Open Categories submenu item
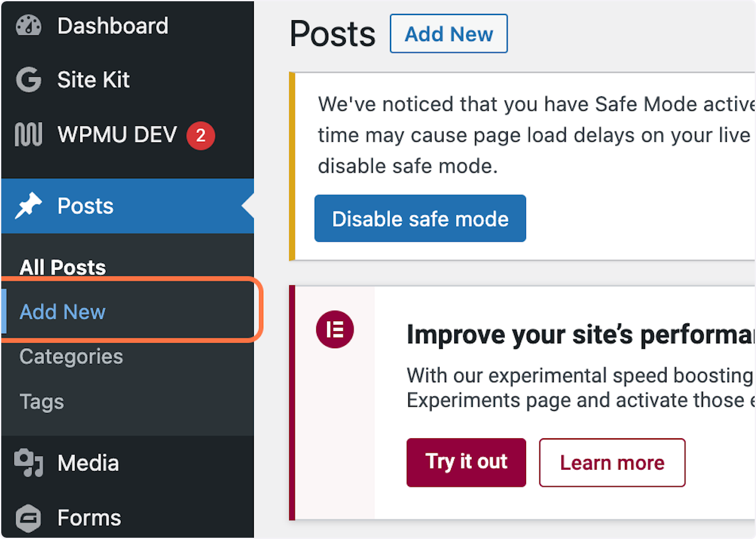Image resolution: width=756 pixels, height=539 pixels. [71, 357]
